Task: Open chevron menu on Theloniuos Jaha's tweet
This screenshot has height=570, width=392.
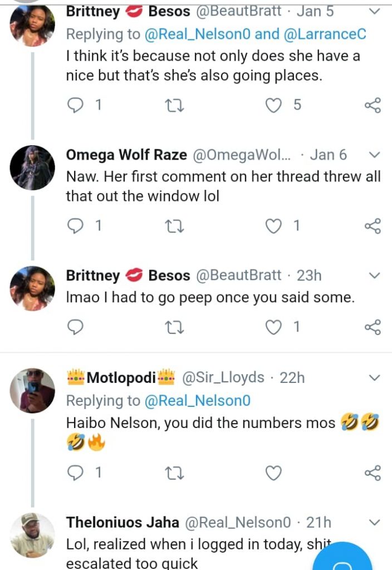Action: click(375, 522)
